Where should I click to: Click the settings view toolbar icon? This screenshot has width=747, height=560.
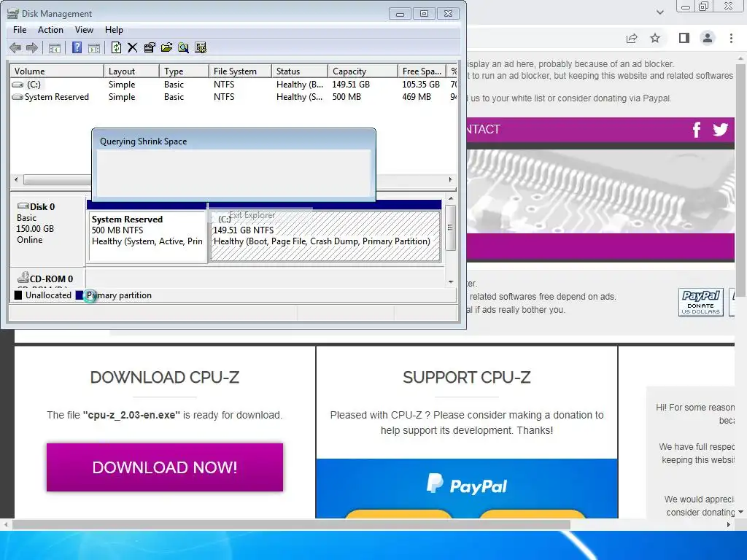(201, 47)
